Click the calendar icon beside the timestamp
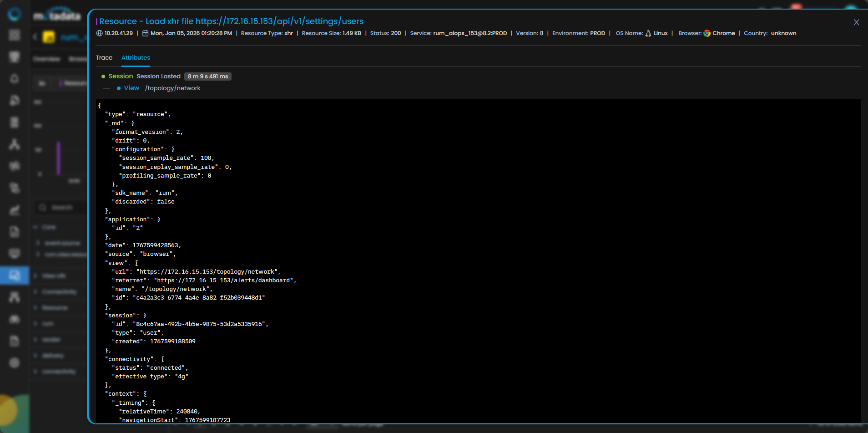The height and width of the screenshot is (433, 868). 146,33
